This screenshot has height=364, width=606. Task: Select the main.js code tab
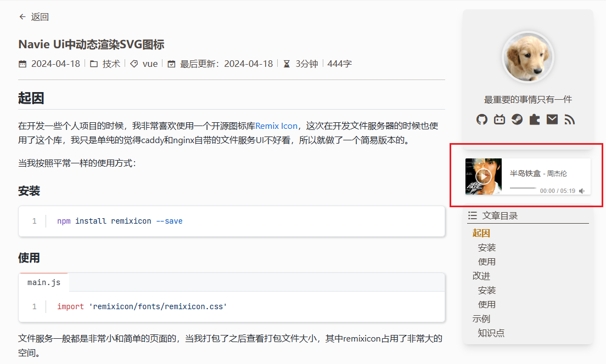click(44, 282)
